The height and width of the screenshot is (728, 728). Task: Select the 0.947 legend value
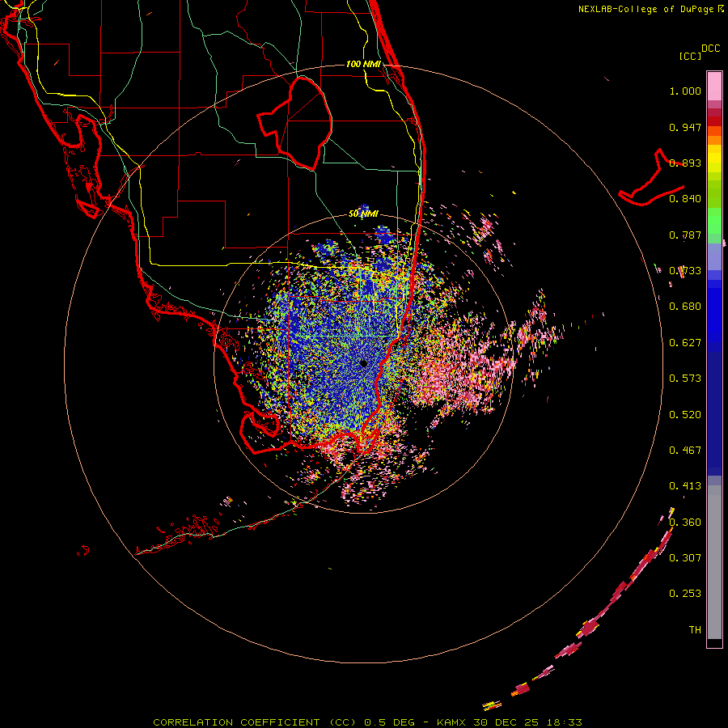[x=685, y=127]
